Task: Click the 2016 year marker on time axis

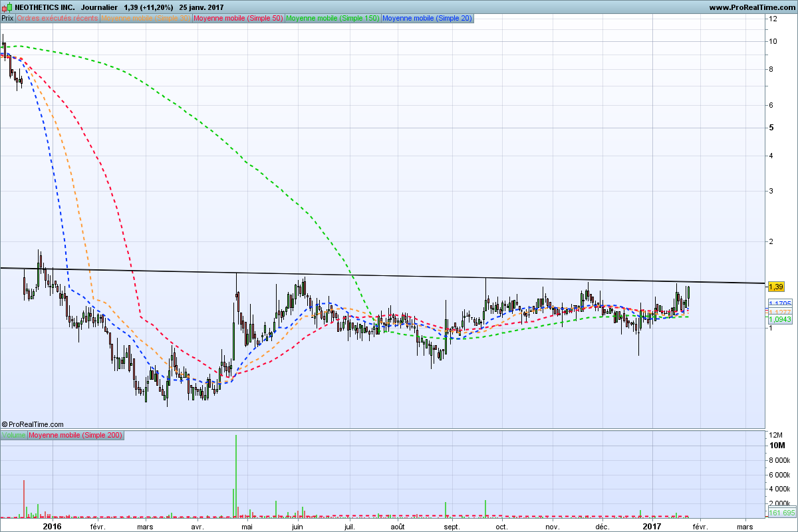Action: coord(51,527)
